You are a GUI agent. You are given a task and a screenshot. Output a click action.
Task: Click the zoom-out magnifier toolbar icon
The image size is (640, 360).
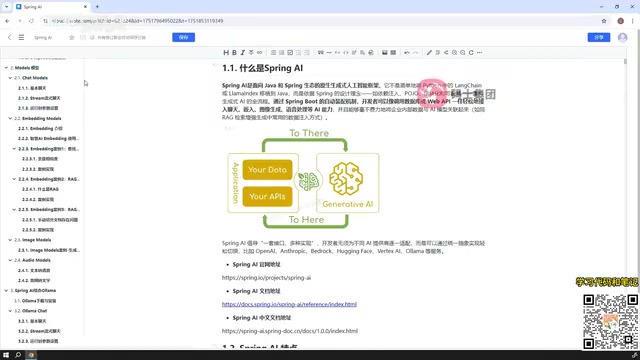pyautogui.click(x=462, y=53)
